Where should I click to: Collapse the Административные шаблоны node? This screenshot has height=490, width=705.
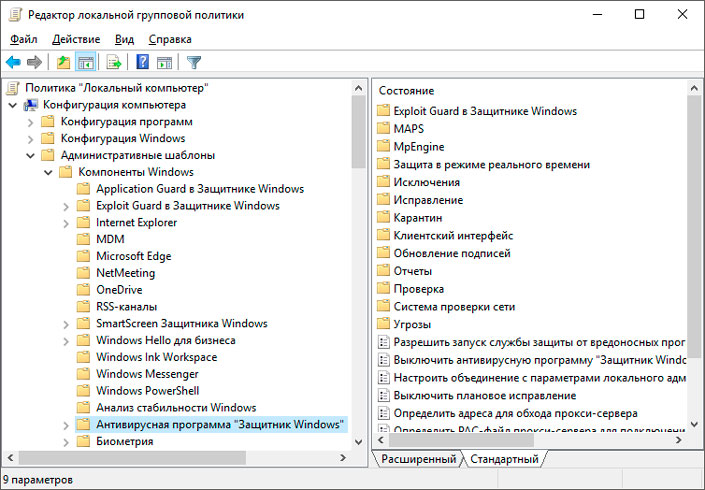(31, 156)
